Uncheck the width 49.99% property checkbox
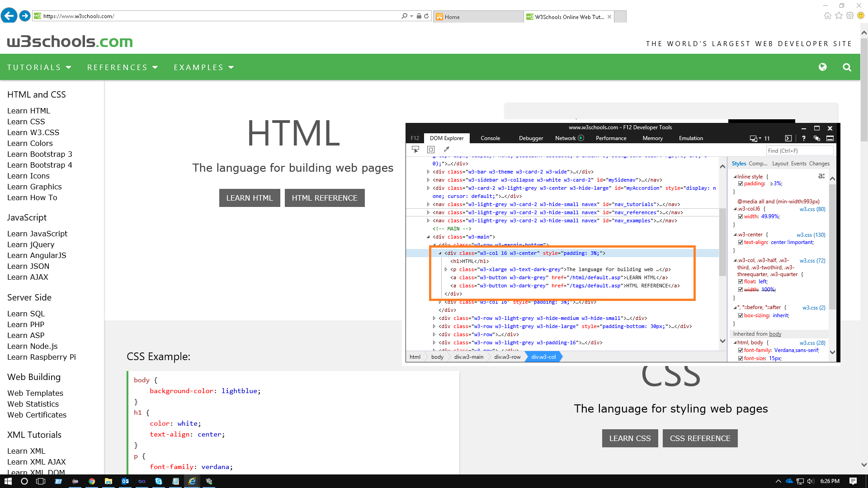Image resolution: width=868 pixels, height=488 pixels. click(741, 216)
